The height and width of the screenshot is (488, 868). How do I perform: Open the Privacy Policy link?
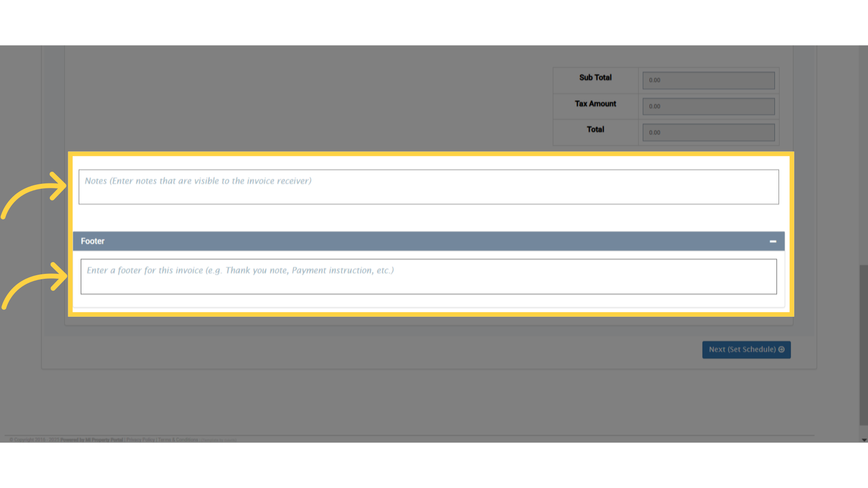click(140, 440)
